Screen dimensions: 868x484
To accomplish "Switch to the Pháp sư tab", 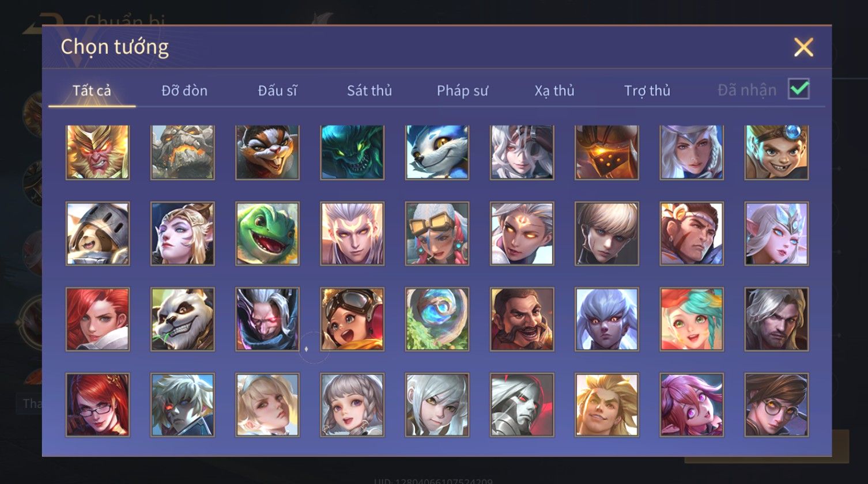I will tap(462, 90).
